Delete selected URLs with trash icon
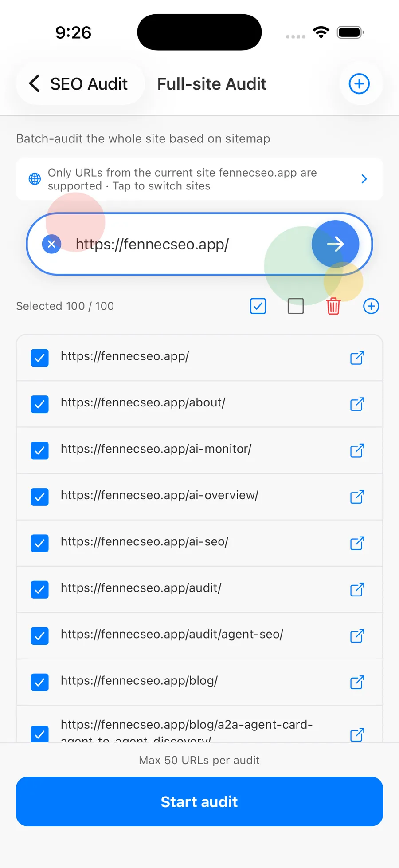 333,306
